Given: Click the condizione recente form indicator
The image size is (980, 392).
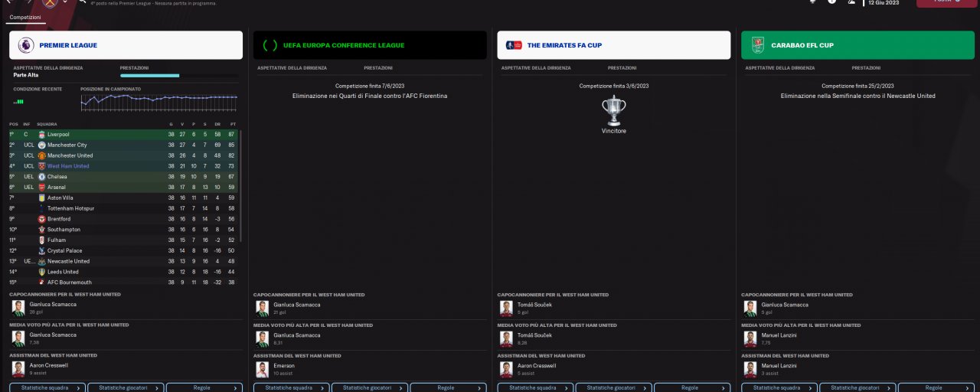Looking at the screenshot, I should point(18,101).
